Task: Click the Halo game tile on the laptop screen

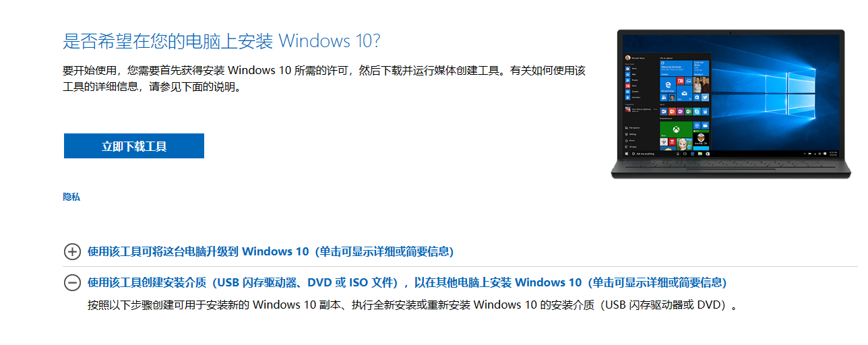Action: 701,140
